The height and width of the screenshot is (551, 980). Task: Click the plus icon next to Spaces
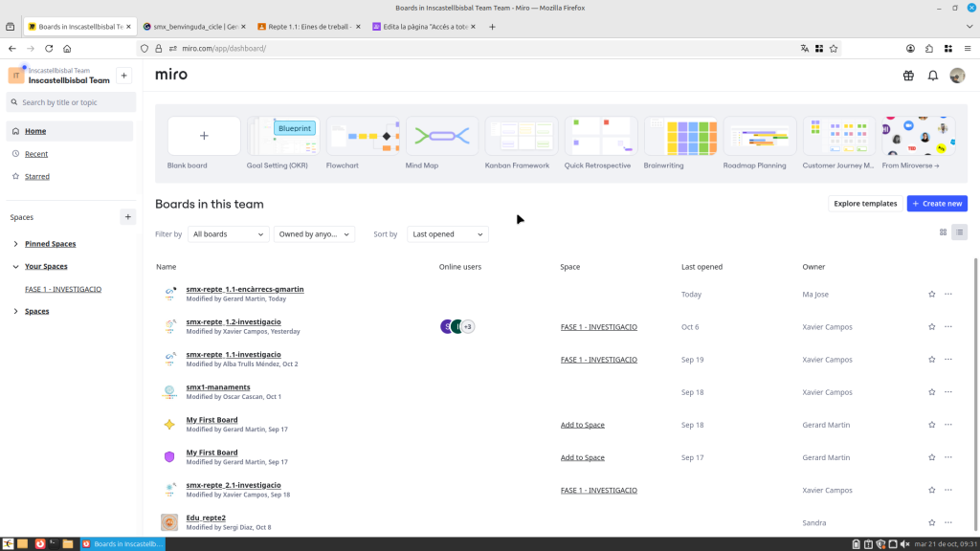[x=128, y=217]
